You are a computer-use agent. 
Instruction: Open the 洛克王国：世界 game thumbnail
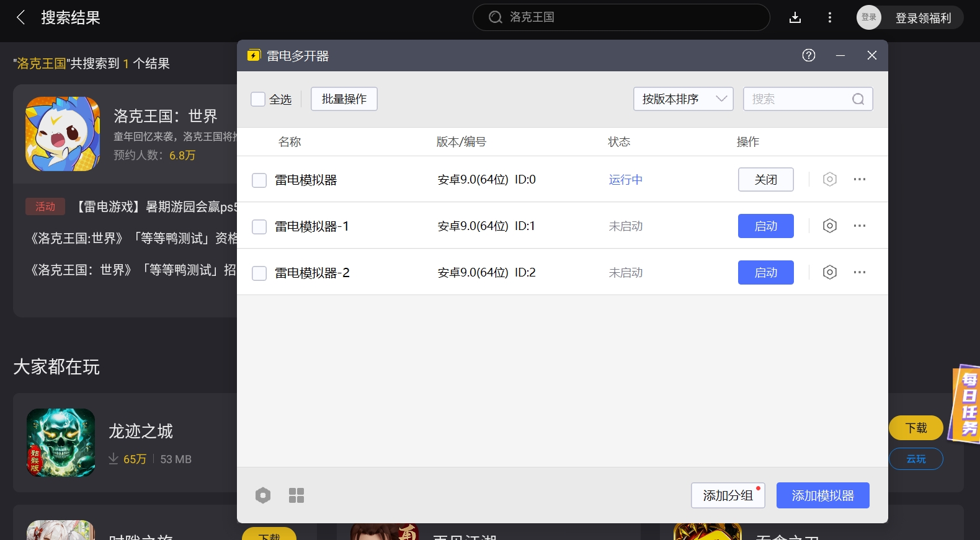[63, 134]
